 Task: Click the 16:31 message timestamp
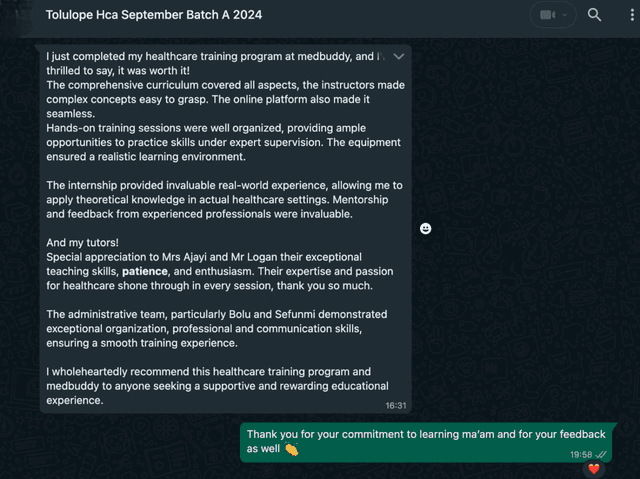(x=396, y=406)
